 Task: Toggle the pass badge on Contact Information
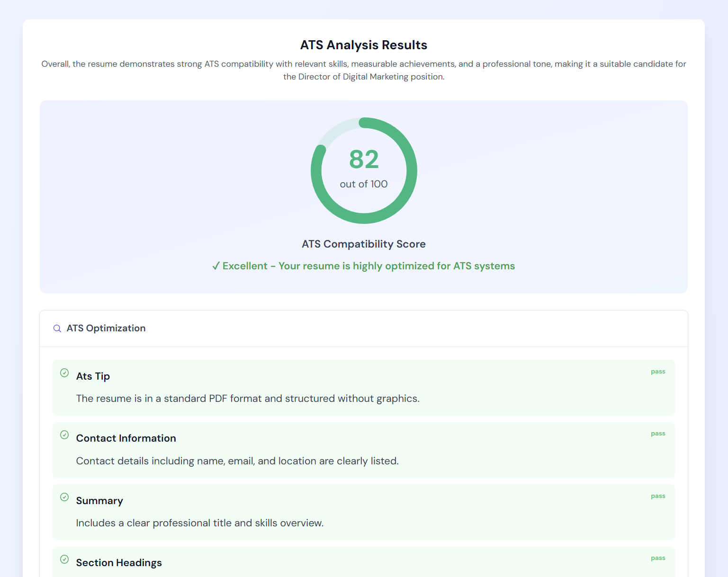pos(658,434)
